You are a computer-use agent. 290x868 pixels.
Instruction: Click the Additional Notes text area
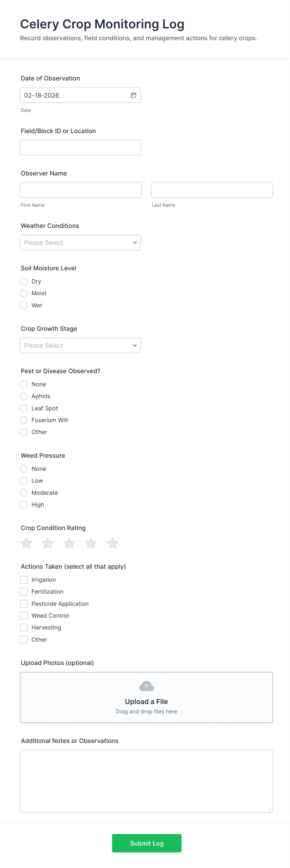146,781
